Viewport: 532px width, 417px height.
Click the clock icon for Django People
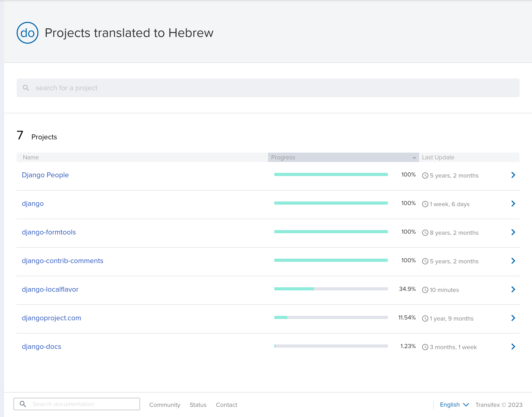pos(425,175)
